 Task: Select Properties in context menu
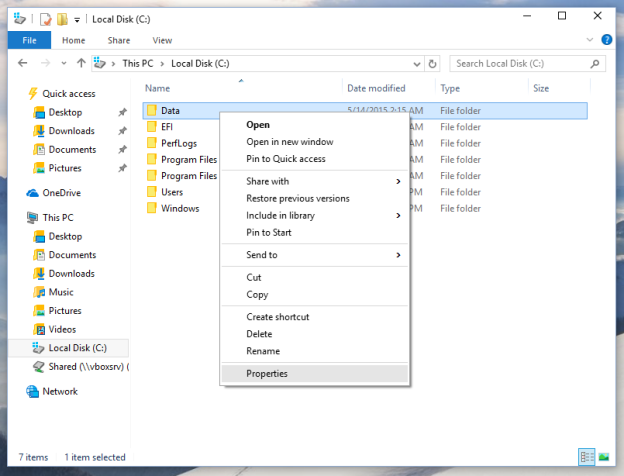(x=267, y=373)
